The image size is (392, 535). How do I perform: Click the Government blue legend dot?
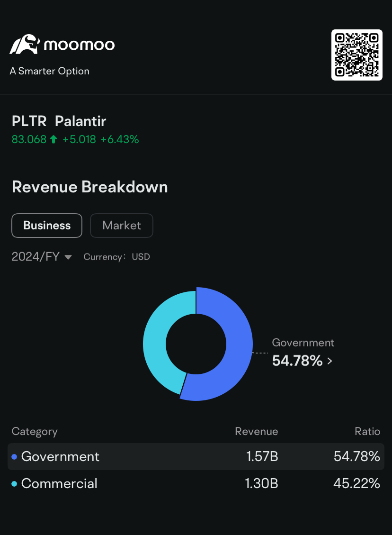14,457
